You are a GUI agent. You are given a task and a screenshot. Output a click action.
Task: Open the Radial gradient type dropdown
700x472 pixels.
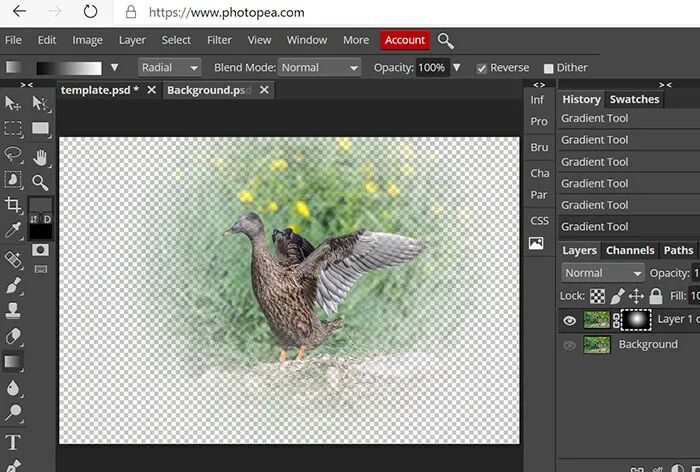click(170, 67)
